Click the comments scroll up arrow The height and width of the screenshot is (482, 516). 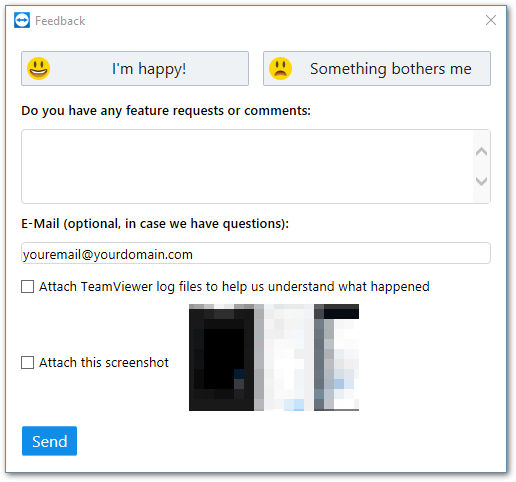(481, 152)
